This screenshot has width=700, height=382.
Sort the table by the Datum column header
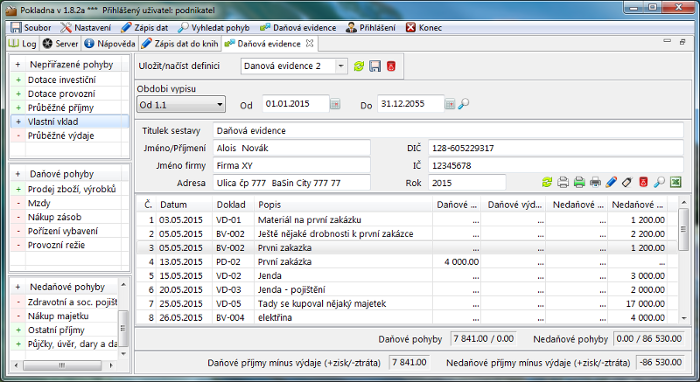tap(184, 205)
